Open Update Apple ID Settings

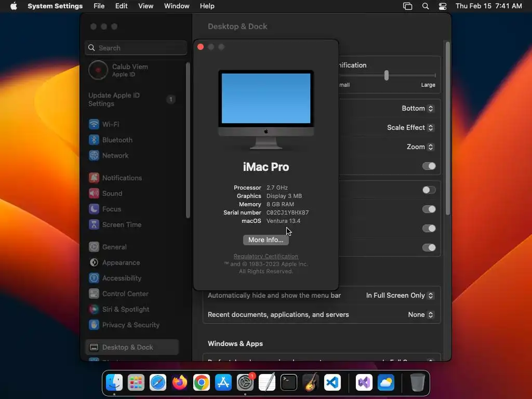tap(132, 99)
